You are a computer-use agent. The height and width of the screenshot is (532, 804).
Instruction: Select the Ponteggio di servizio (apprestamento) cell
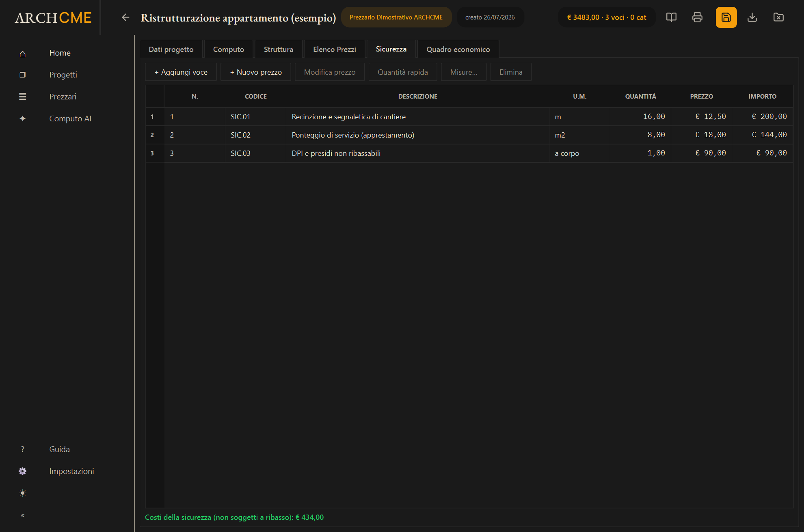tap(417, 135)
